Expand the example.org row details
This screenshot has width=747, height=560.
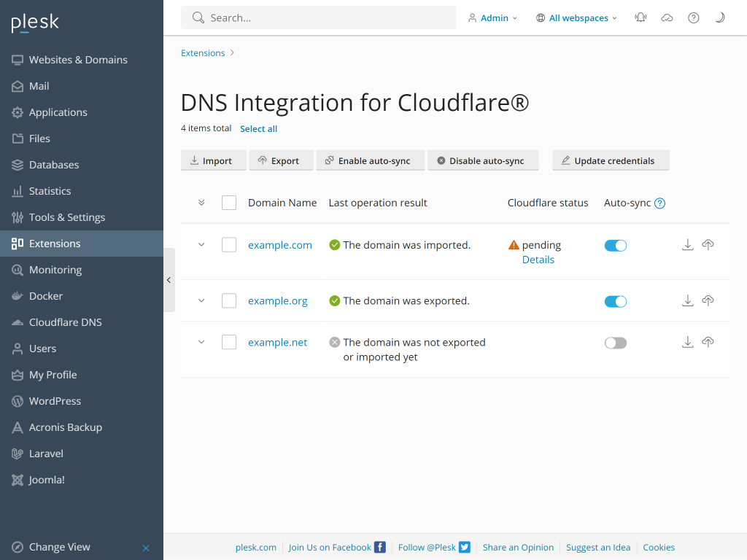(x=201, y=300)
